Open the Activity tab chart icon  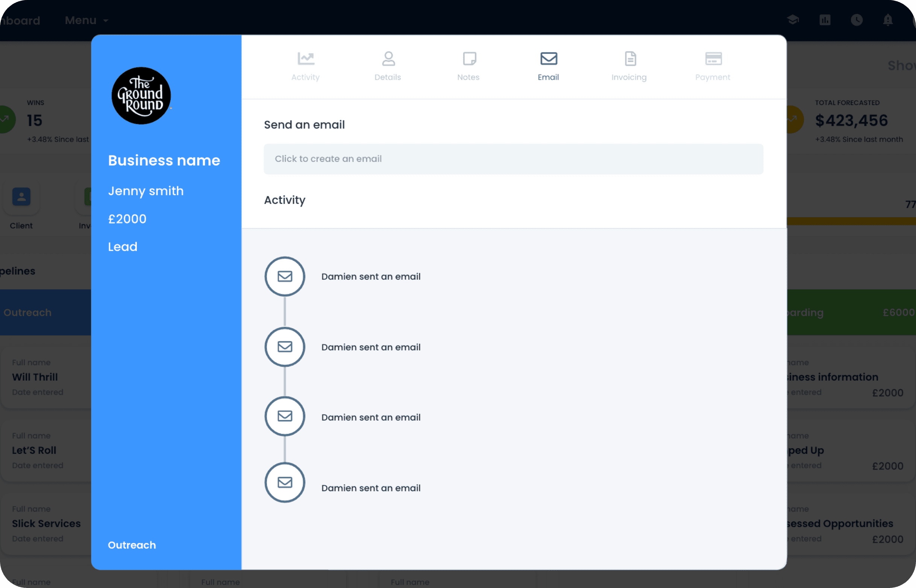pos(305,59)
